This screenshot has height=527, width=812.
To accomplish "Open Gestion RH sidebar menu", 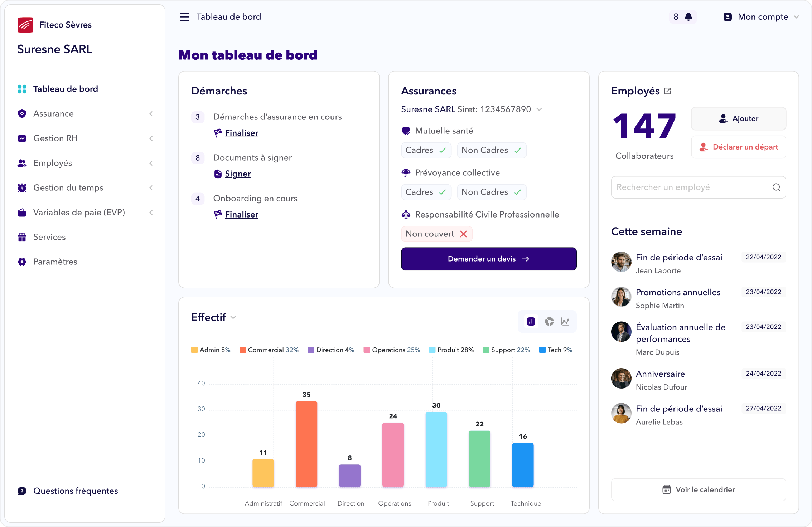I will point(55,138).
